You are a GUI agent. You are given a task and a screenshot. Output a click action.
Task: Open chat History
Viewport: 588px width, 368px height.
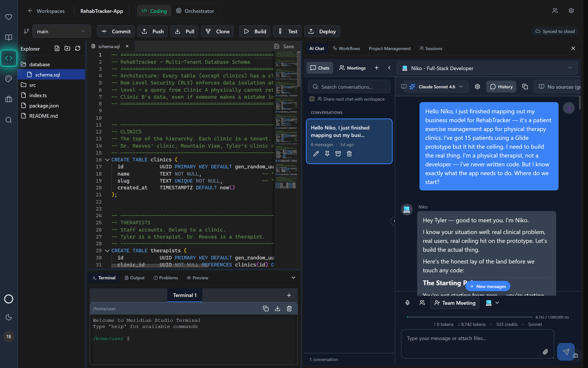tap(501, 87)
